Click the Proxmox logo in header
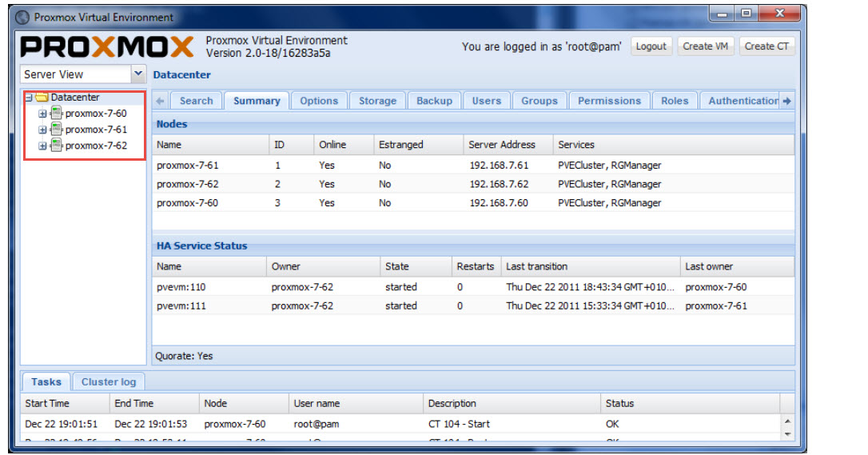Image resolution: width=868 pixels, height=455 pixels. pos(107,47)
